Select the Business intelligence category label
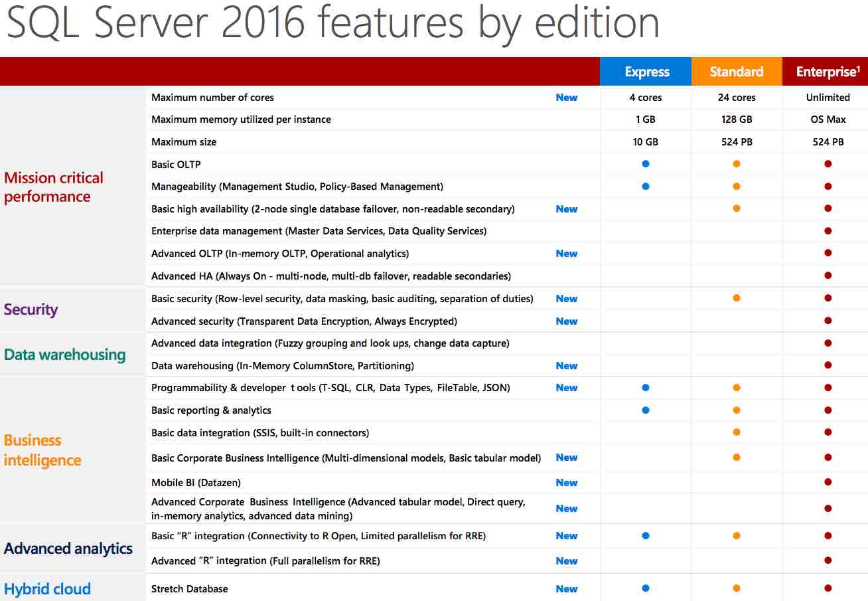The height and width of the screenshot is (601, 868). click(x=42, y=450)
